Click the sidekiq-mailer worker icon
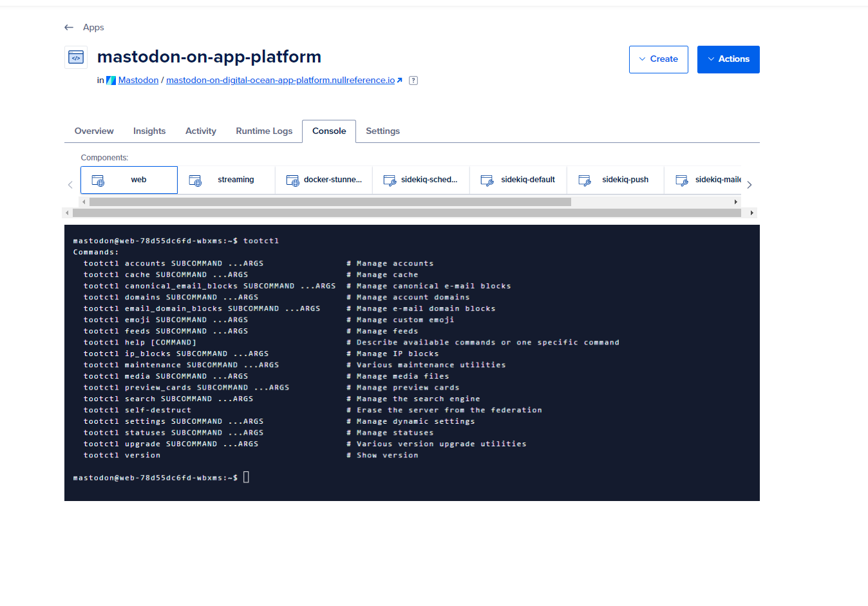This screenshot has width=868, height=606. click(x=681, y=180)
